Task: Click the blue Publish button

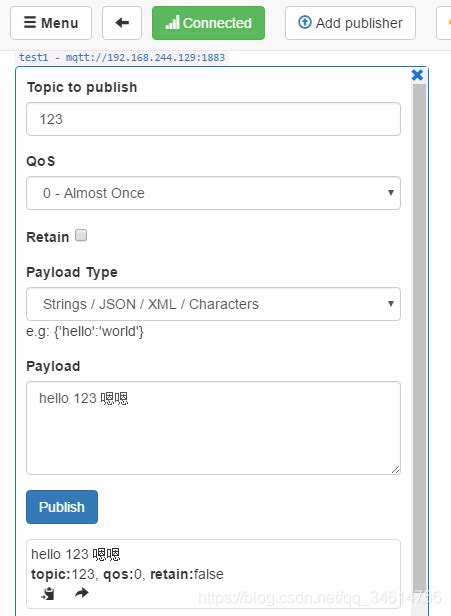Action: (x=62, y=507)
